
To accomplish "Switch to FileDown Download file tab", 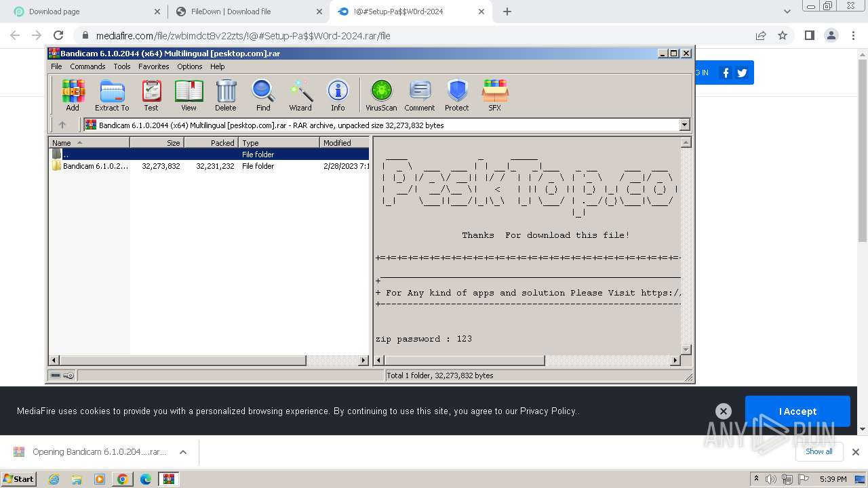I will pyautogui.click(x=248, y=12).
